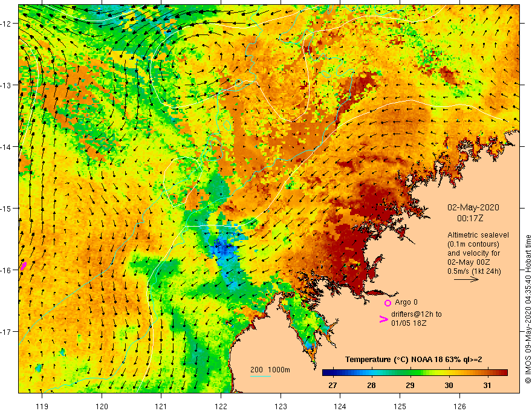Screen dimensions: 532x411
Task: Click the "drifters@12h to" legend label
Action: click(417, 314)
